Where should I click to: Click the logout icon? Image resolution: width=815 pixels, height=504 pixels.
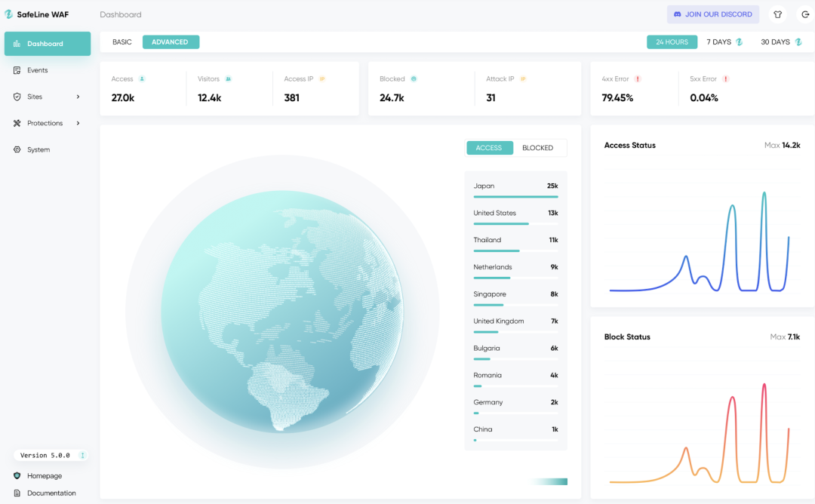tap(805, 14)
